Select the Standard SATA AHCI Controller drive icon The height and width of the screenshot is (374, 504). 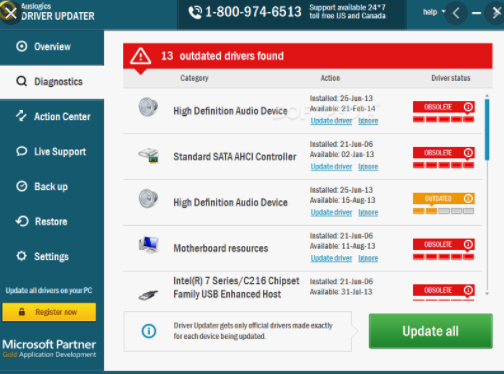click(x=149, y=156)
